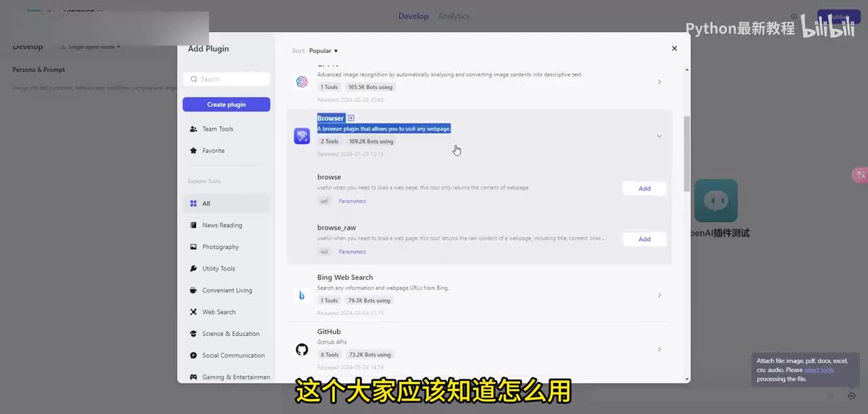The width and height of the screenshot is (868, 414).
Task: Click the OpenAI GPT4V plugin logo
Action: (302, 82)
